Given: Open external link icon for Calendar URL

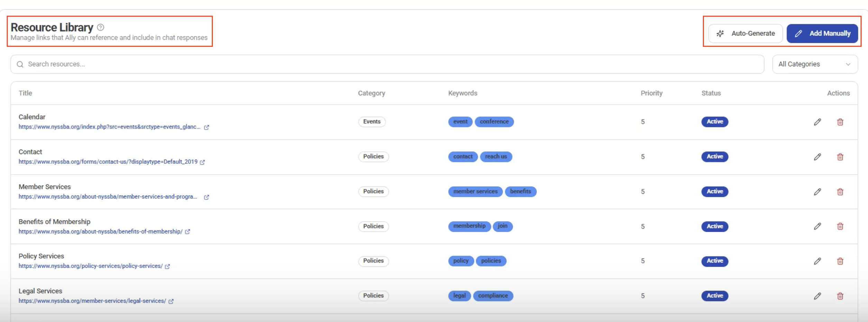Looking at the screenshot, I should click(x=206, y=127).
